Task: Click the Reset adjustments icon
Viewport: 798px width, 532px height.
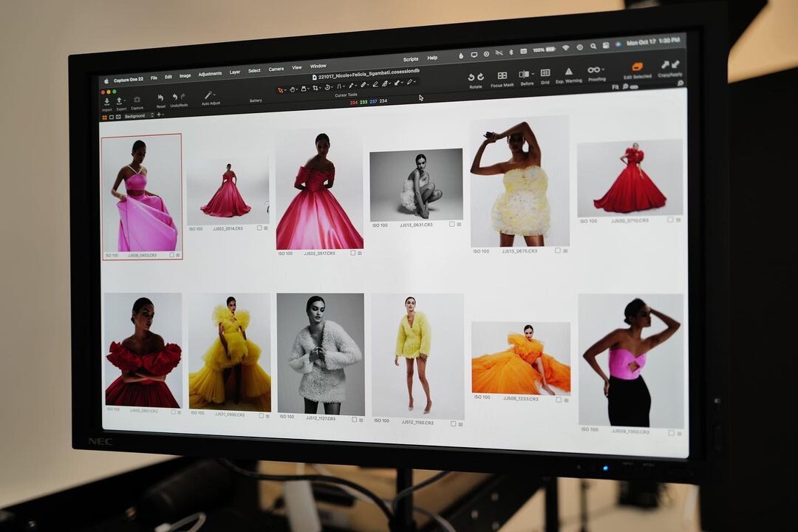Action: click(160, 98)
